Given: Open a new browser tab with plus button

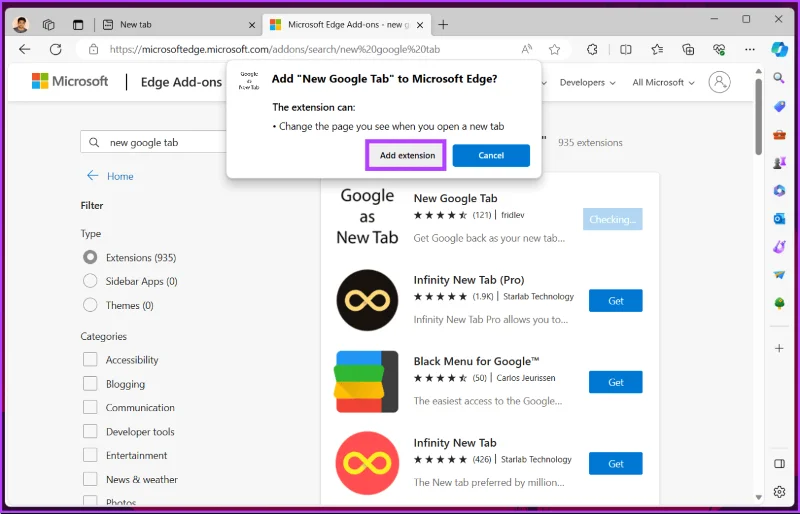Looking at the screenshot, I should (x=443, y=25).
